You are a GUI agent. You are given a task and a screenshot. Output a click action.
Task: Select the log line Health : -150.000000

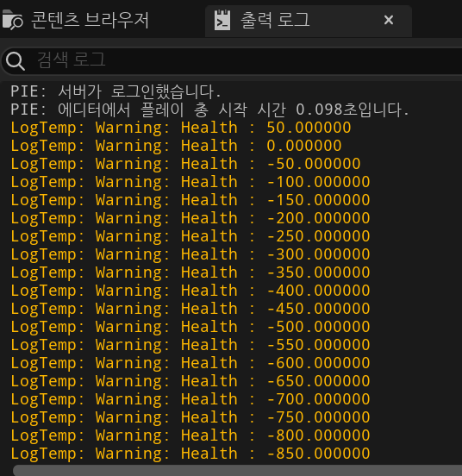190,200
